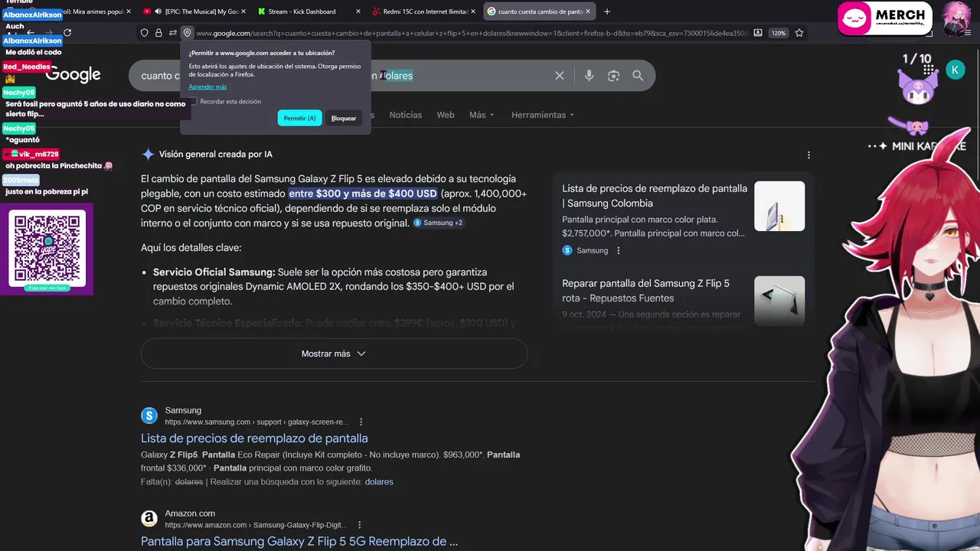The height and width of the screenshot is (551, 980).
Task: Close the active Google search tab
Action: (588, 11)
